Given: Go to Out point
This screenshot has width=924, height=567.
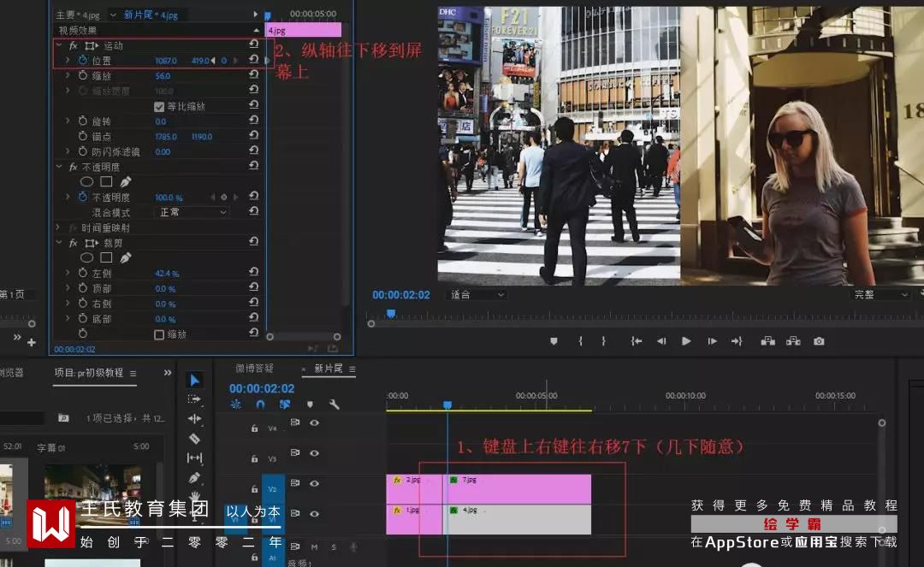Looking at the screenshot, I should [x=737, y=341].
